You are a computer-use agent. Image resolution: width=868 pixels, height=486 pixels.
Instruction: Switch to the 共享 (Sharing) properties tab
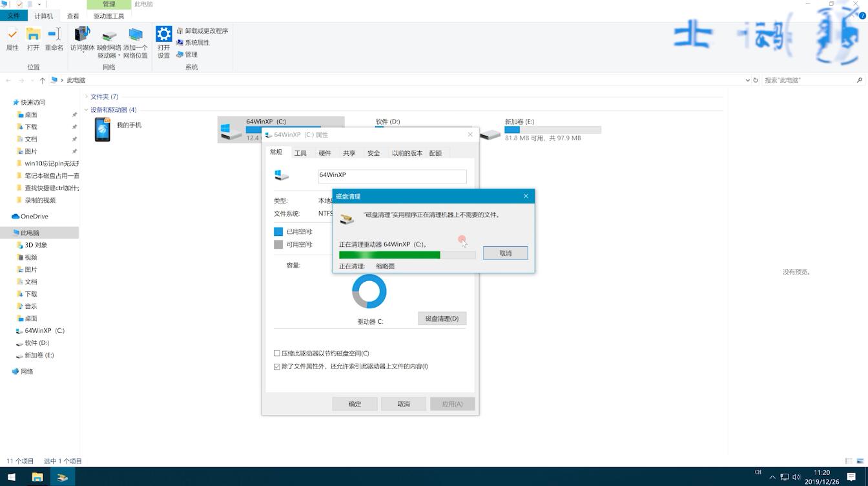click(x=349, y=153)
